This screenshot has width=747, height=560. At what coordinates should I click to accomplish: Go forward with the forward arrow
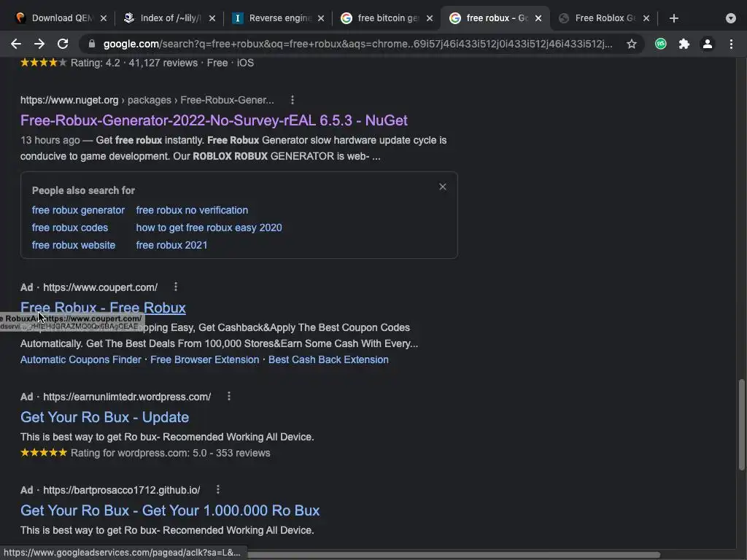coord(39,44)
